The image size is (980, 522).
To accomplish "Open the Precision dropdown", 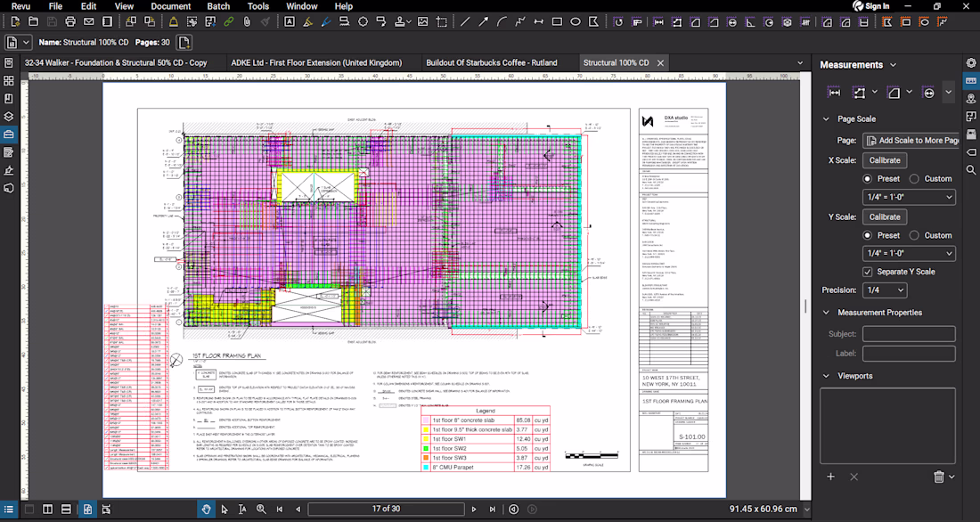I will (885, 290).
